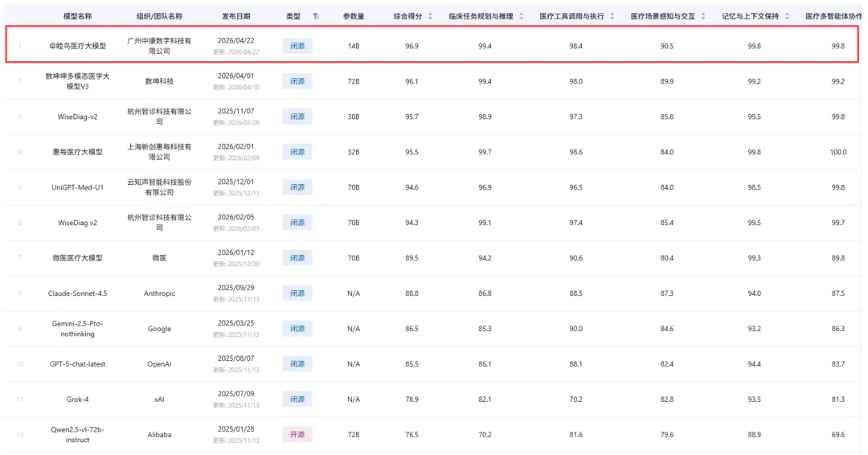Click overall score 88.8 for Claude-Sonnet-4.5
Screen dimensions: 868x455
coord(411,293)
